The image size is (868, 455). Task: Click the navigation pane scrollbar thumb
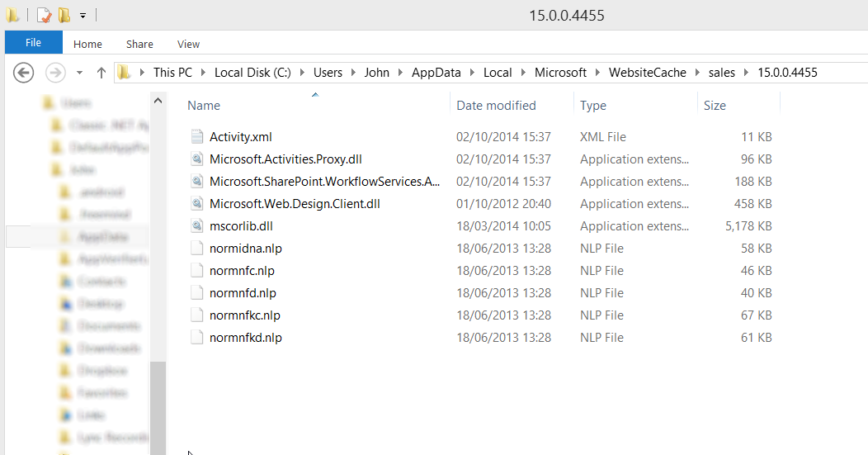[158, 408]
